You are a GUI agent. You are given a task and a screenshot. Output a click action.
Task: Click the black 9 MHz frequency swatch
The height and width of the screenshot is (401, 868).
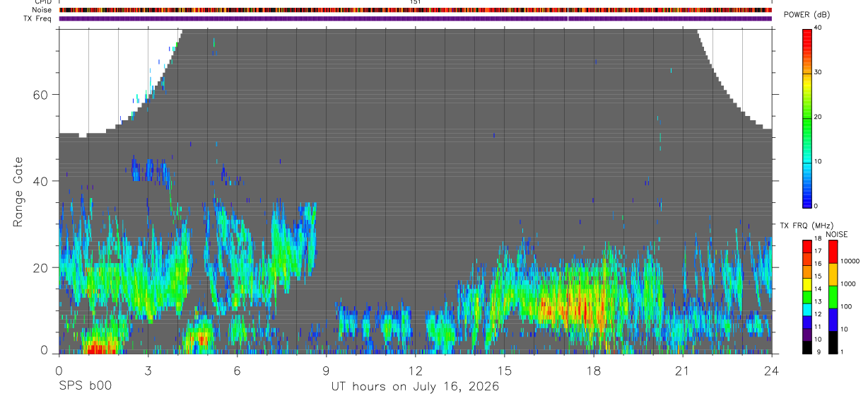click(807, 348)
